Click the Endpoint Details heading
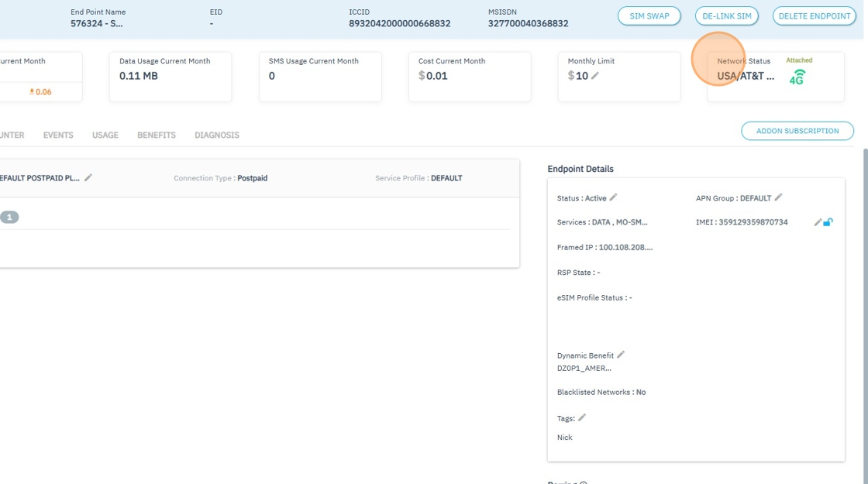This screenshot has width=868, height=484. coord(580,170)
